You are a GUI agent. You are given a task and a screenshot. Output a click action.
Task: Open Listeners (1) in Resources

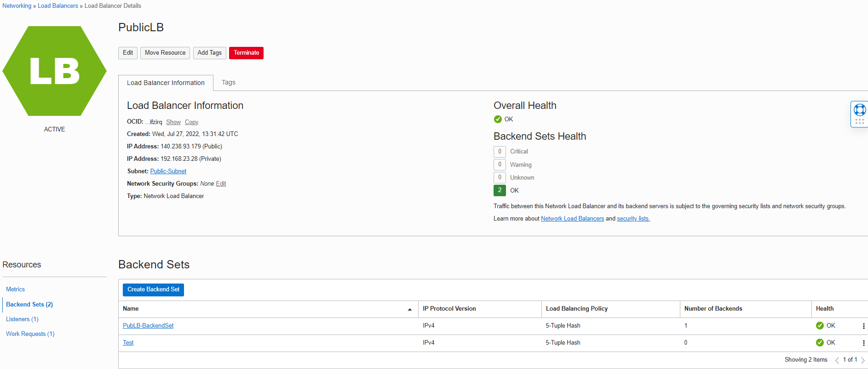coord(22,319)
